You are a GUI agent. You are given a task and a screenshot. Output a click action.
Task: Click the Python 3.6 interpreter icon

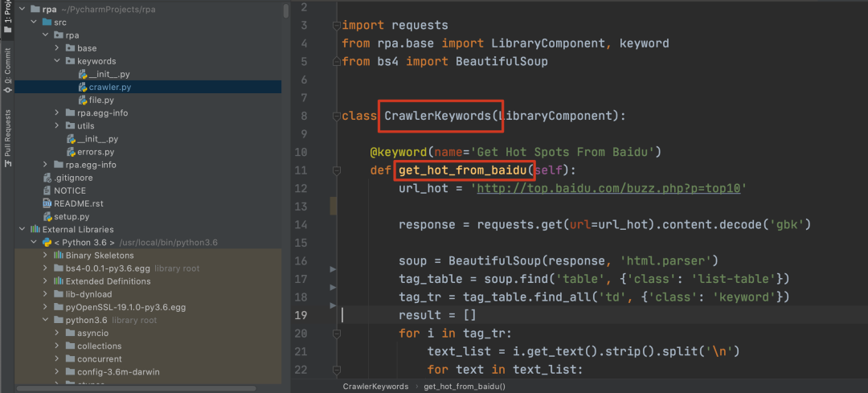[x=47, y=243]
